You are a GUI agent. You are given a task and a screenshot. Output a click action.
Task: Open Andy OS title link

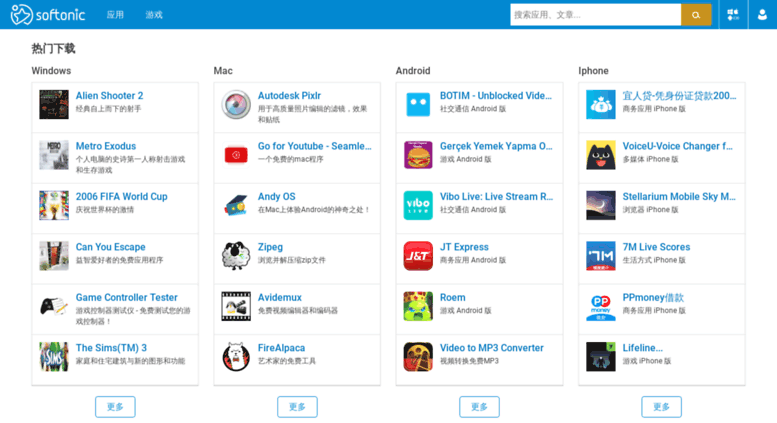tap(276, 197)
